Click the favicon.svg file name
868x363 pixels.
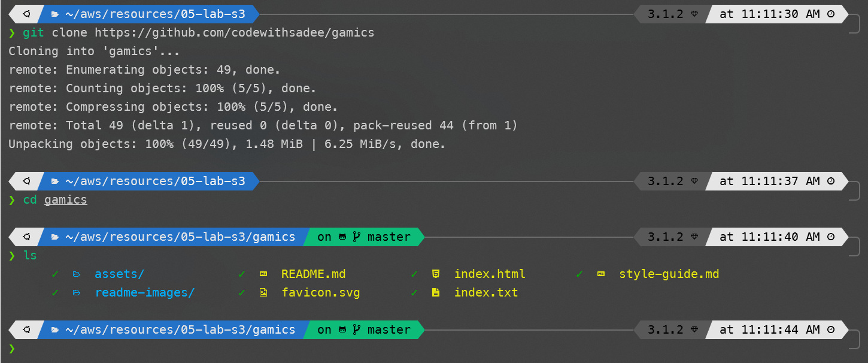pos(321,293)
